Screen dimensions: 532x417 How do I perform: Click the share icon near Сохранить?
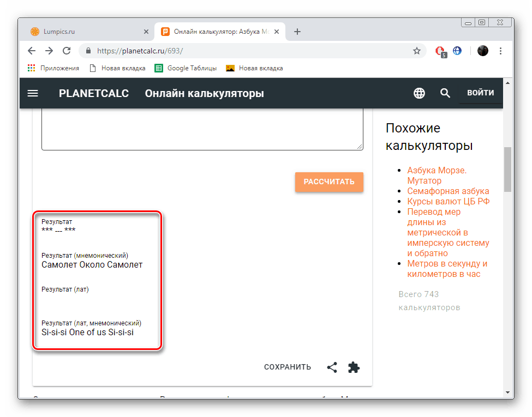click(x=332, y=367)
